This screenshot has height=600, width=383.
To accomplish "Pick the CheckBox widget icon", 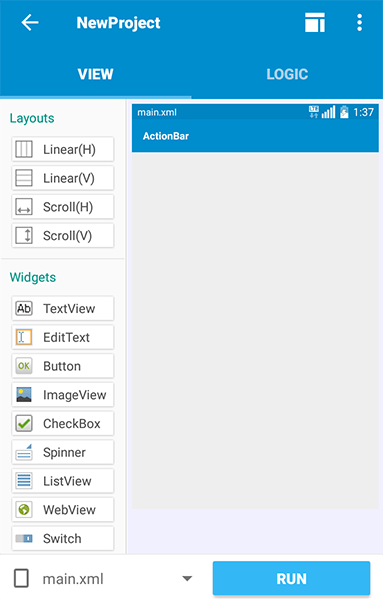I will click(24, 423).
